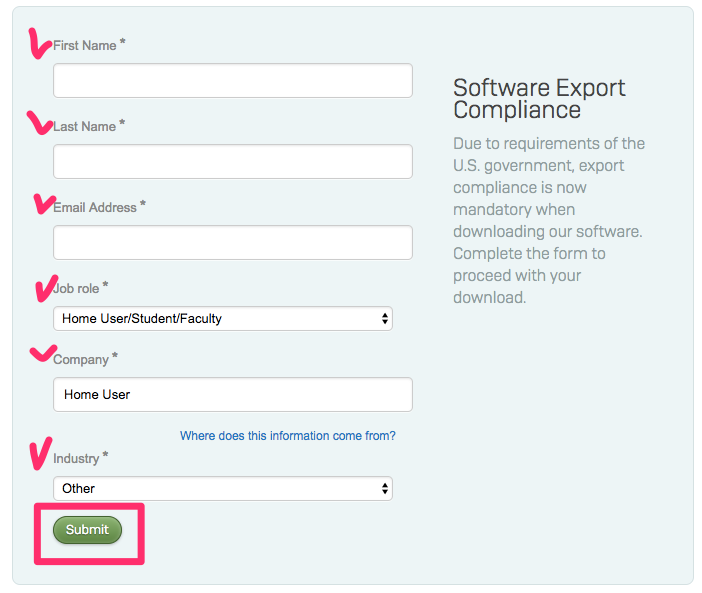Select the Email Address input field
Screen dimensions: 702x593
click(233, 243)
